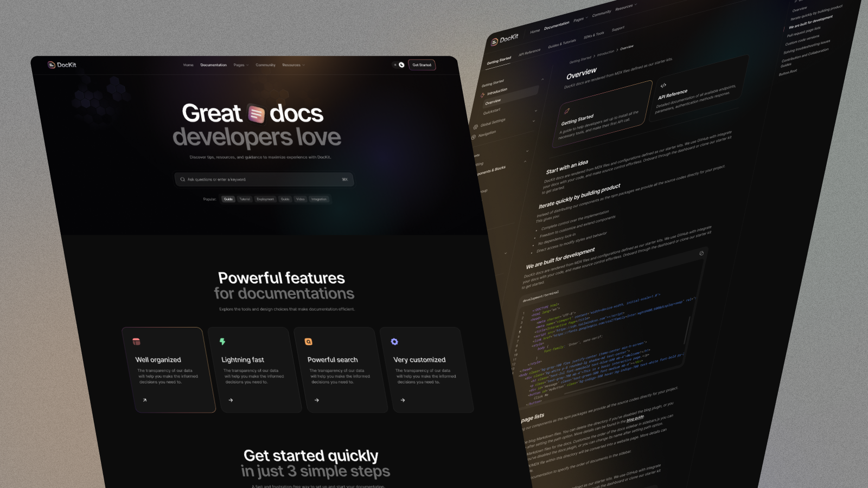The height and width of the screenshot is (488, 868).
Task: Select Introduction in the docs sidebar
Action: tap(497, 91)
